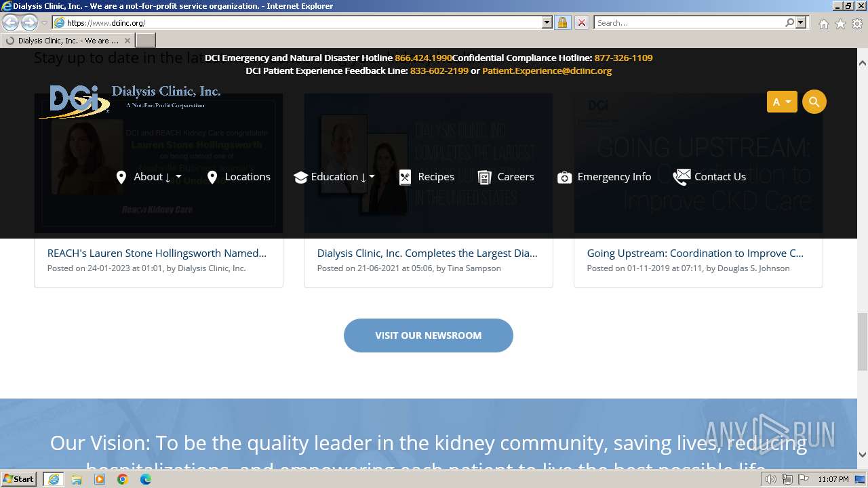Open File Explorer from the taskbar

point(76,479)
